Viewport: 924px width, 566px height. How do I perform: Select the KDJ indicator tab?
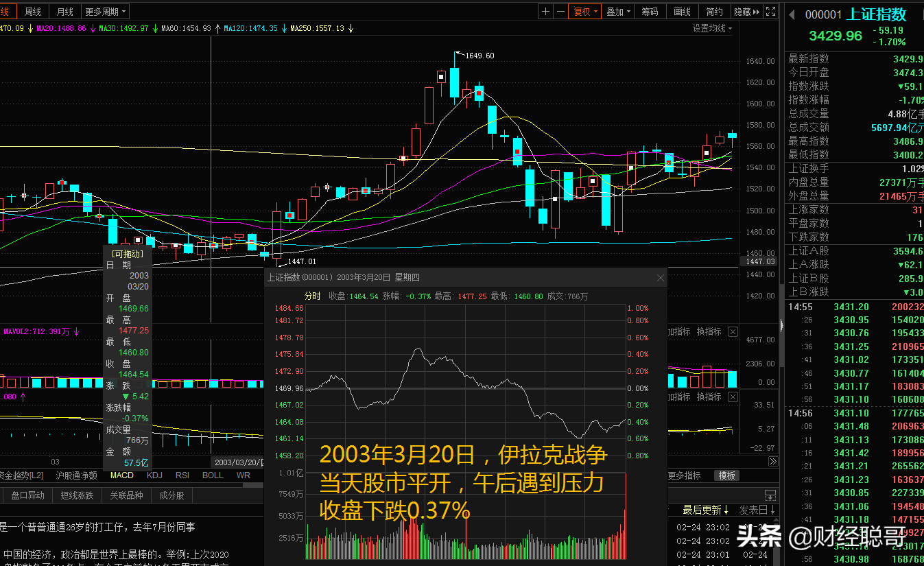(154, 475)
